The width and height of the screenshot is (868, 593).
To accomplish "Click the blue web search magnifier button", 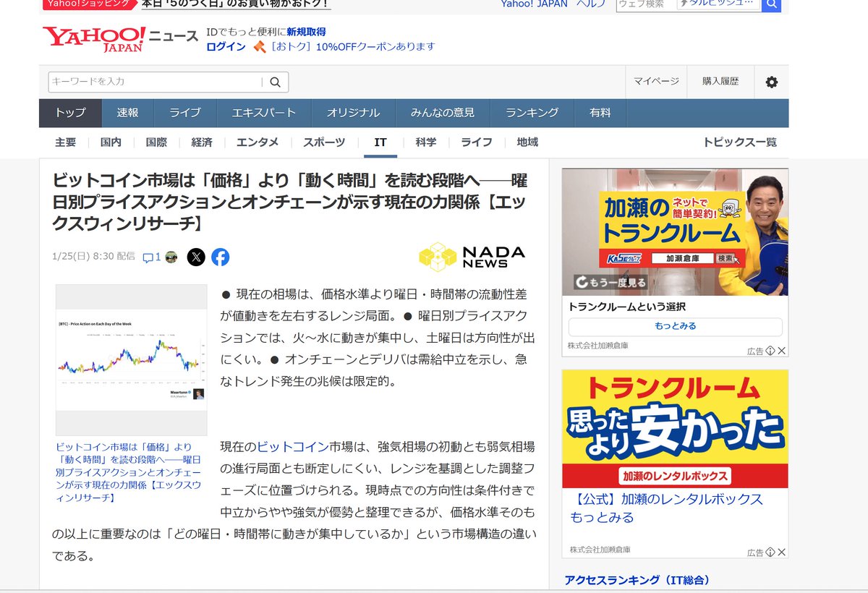I will (772, 4).
